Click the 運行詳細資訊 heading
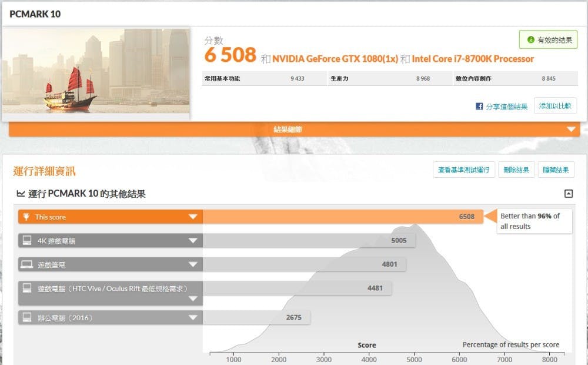 coord(44,171)
